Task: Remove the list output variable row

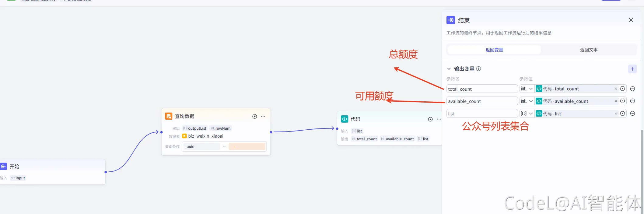Action: 632,114
